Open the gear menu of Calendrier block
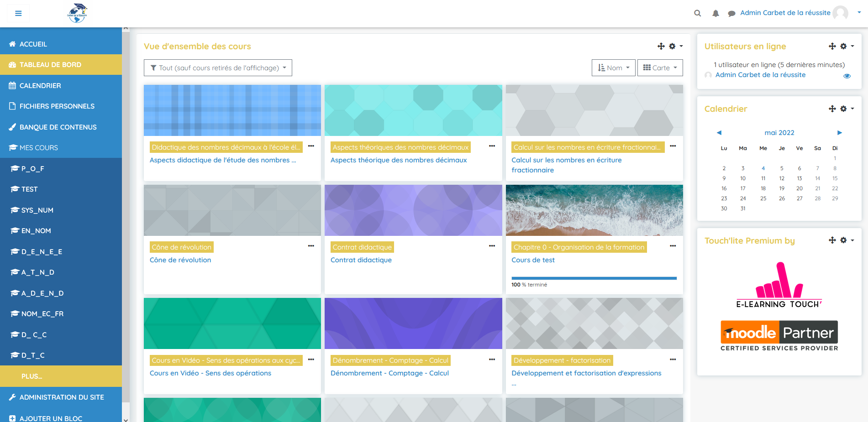 pyautogui.click(x=847, y=109)
